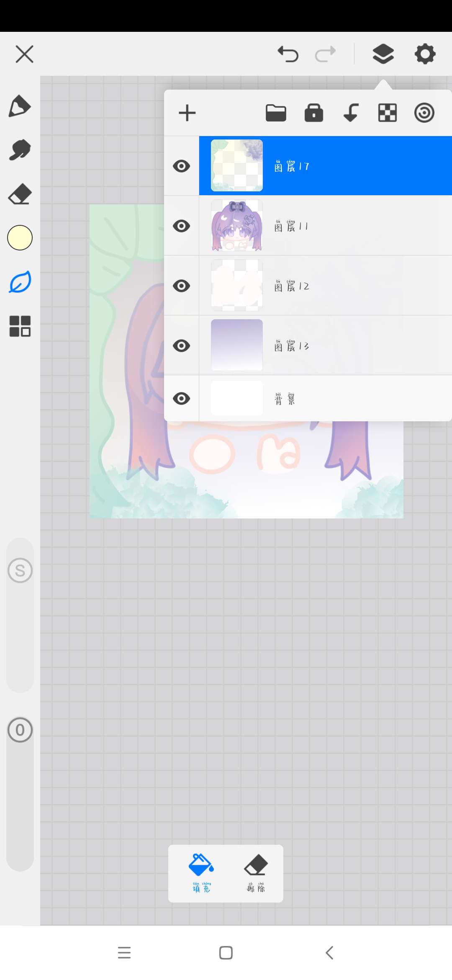Select the 图层13 gradient layer
This screenshot has height=980, width=452.
click(325, 346)
